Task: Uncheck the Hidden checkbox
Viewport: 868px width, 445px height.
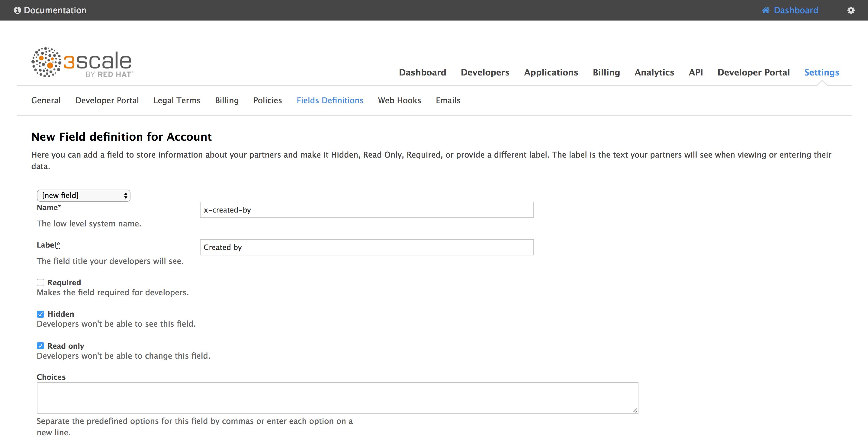Action: 40,314
